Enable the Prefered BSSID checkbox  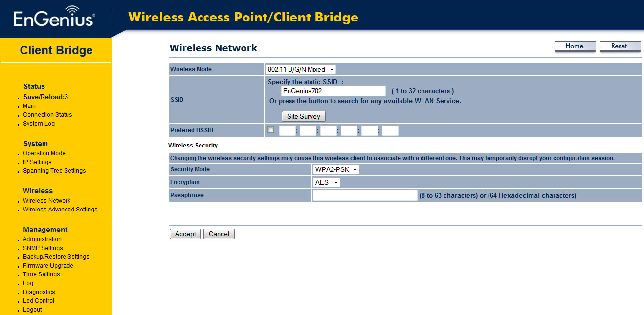(271, 130)
